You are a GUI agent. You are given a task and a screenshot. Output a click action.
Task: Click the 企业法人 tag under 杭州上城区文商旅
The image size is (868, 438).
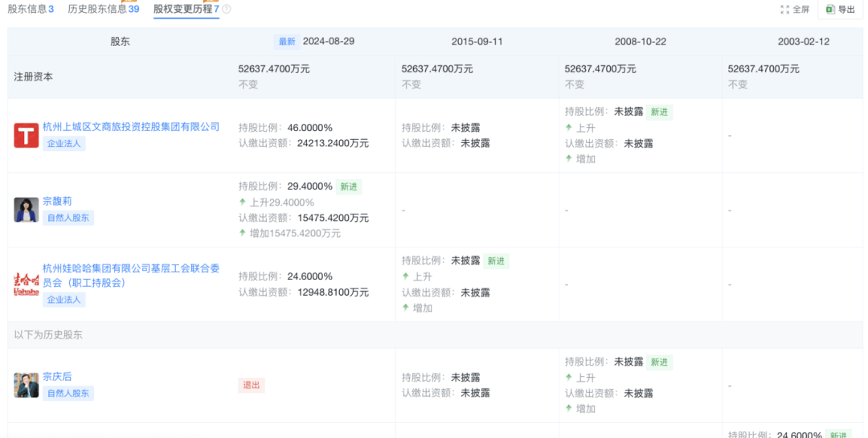point(64,144)
